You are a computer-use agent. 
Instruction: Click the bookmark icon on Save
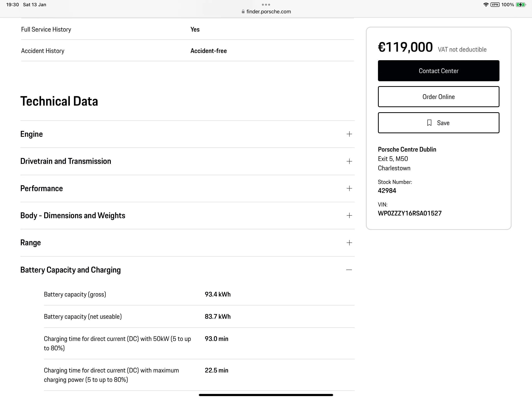[429, 123]
